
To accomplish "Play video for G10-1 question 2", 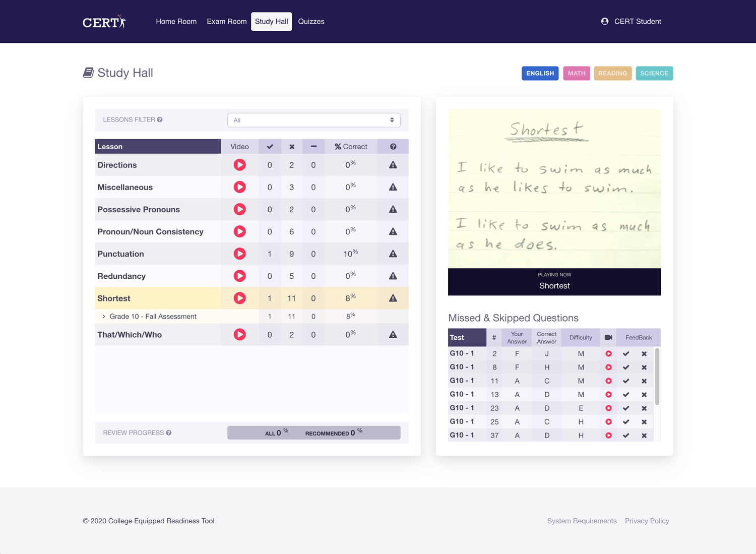I will click(608, 354).
